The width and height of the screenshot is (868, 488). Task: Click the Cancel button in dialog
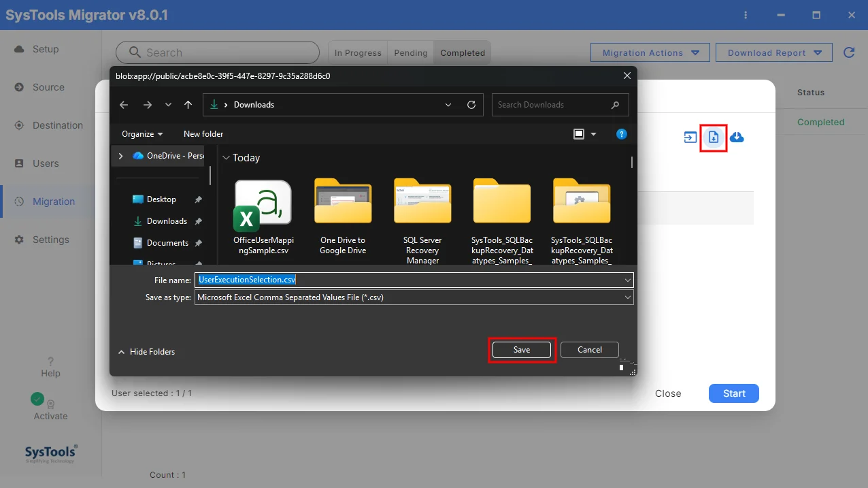point(590,350)
